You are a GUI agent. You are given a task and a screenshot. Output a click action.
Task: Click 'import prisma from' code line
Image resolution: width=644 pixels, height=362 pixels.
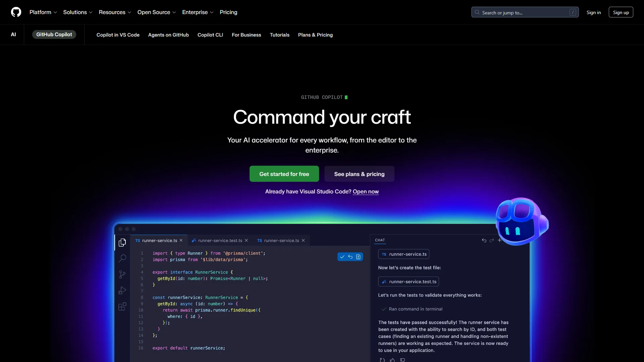click(x=200, y=260)
